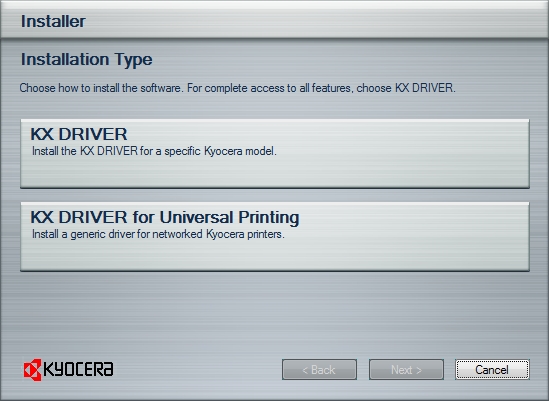Click the greyed-out 'Next >' button
This screenshot has height=401, width=549.
click(406, 369)
